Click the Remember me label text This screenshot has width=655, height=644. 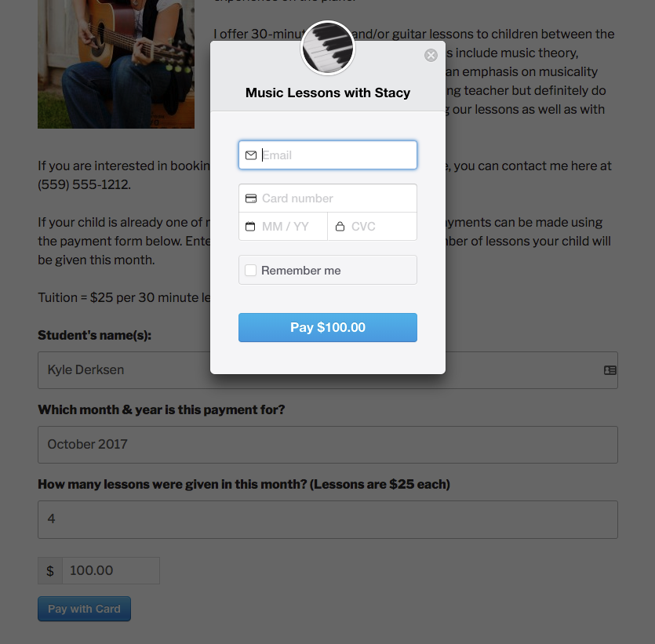tap(300, 271)
